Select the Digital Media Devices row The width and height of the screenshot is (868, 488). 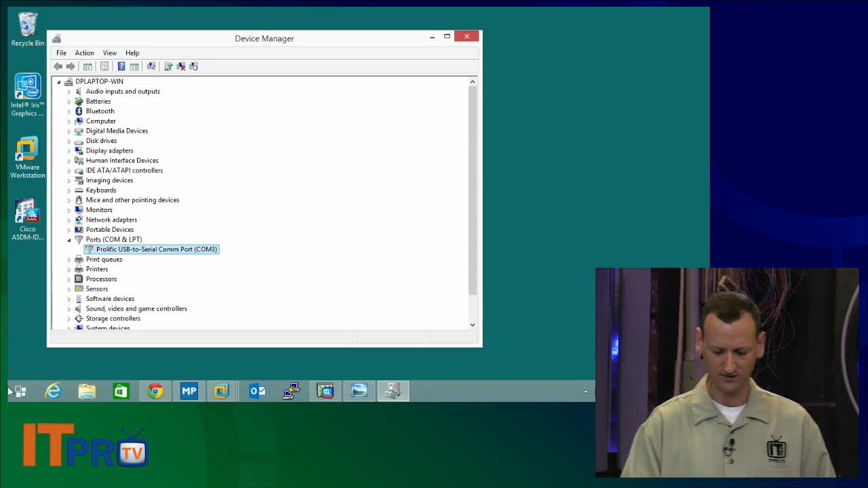point(117,131)
